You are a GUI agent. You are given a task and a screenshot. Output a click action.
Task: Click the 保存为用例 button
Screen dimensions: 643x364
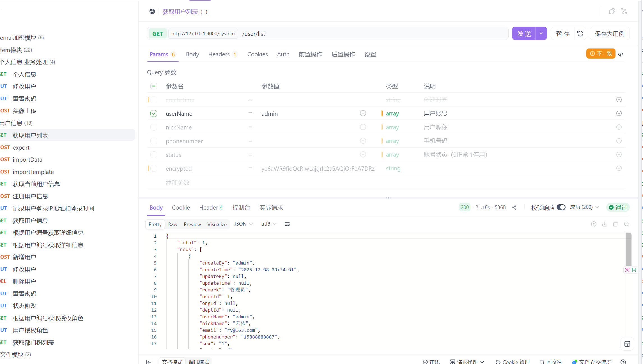tap(610, 34)
